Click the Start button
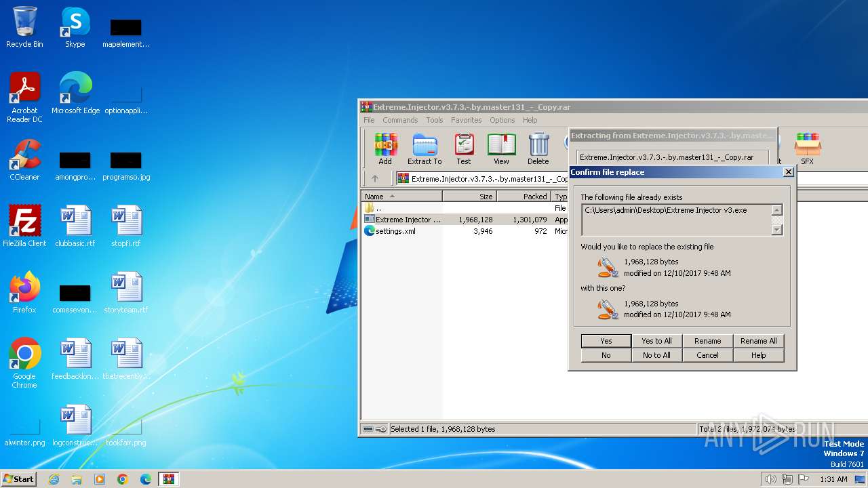 pos(19,479)
